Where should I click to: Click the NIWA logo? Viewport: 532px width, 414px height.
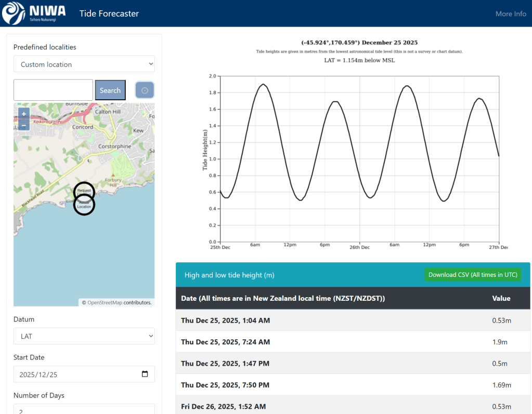point(34,14)
